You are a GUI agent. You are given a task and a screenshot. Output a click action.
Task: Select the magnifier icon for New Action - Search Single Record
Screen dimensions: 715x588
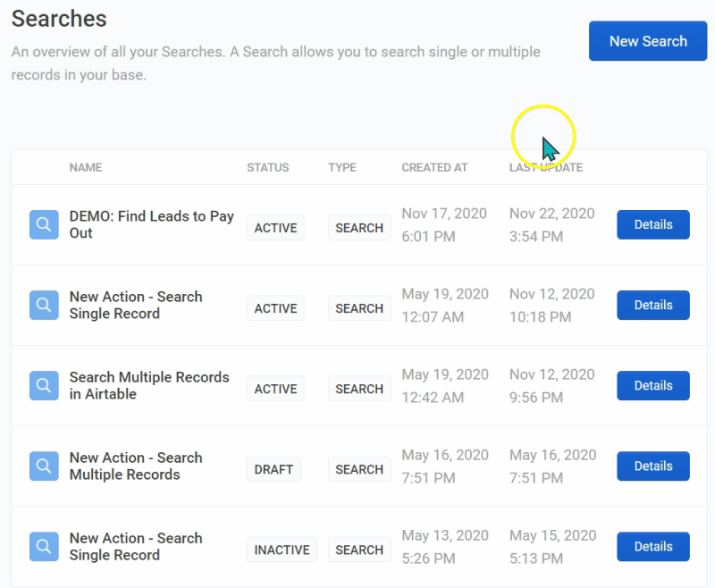tap(44, 305)
